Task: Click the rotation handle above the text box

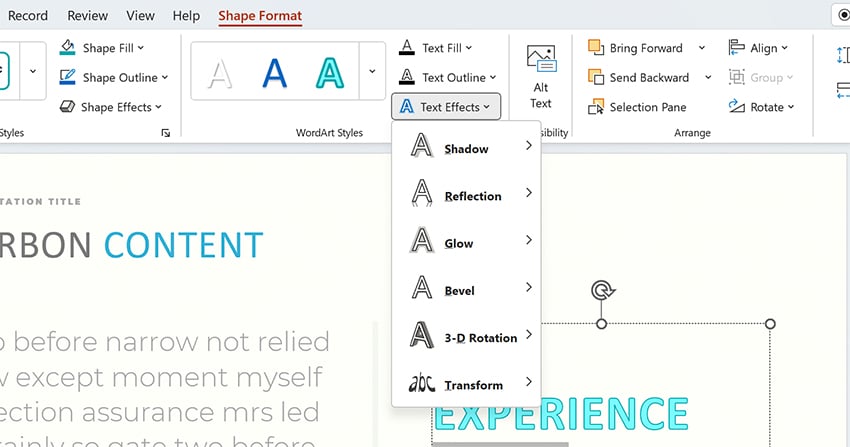Action: pos(601,290)
